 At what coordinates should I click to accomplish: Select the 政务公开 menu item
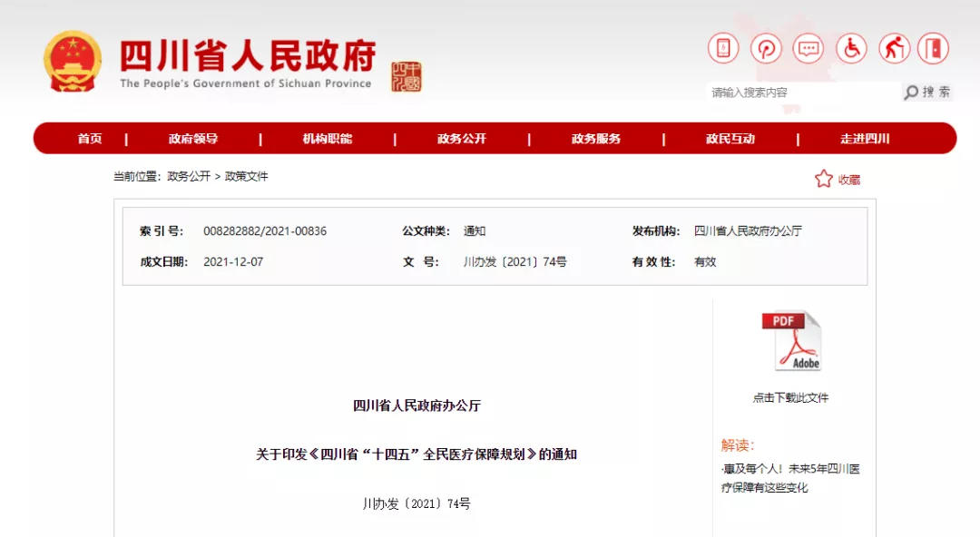(x=461, y=138)
